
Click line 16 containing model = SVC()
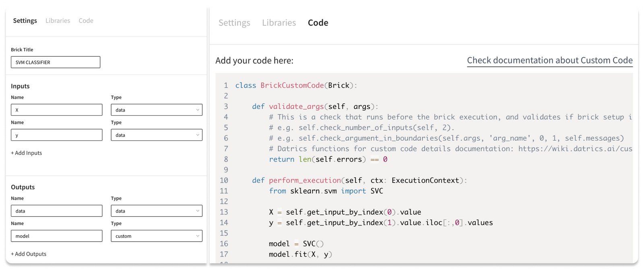296,244
